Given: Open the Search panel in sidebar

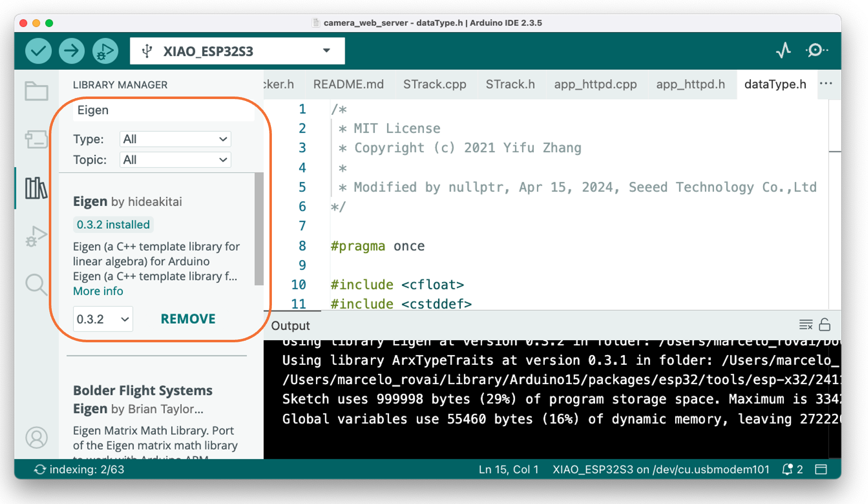Looking at the screenshot, I should [36, 285].
